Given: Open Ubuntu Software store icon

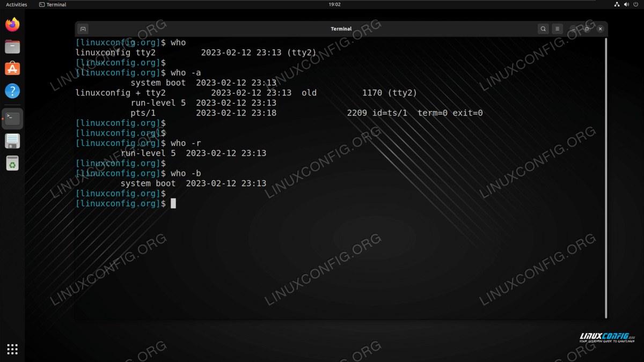Looking at the screenshot, I should click(x=12, y=69).
